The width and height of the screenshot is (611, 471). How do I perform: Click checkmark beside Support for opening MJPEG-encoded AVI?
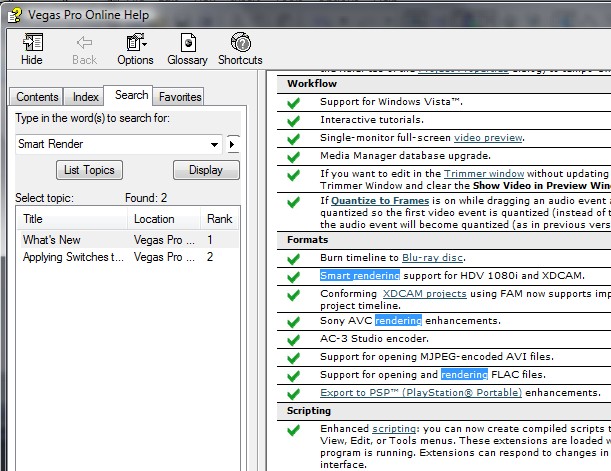click(293, 358)
